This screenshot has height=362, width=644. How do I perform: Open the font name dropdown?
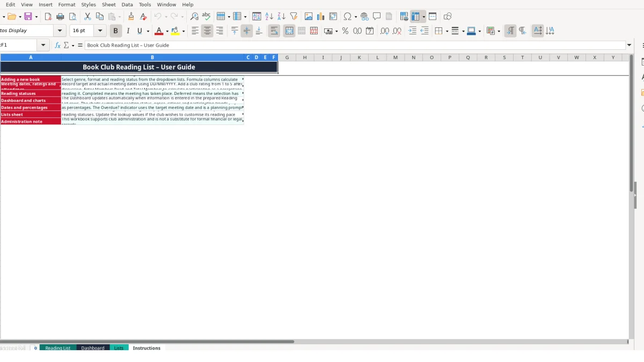60,31
